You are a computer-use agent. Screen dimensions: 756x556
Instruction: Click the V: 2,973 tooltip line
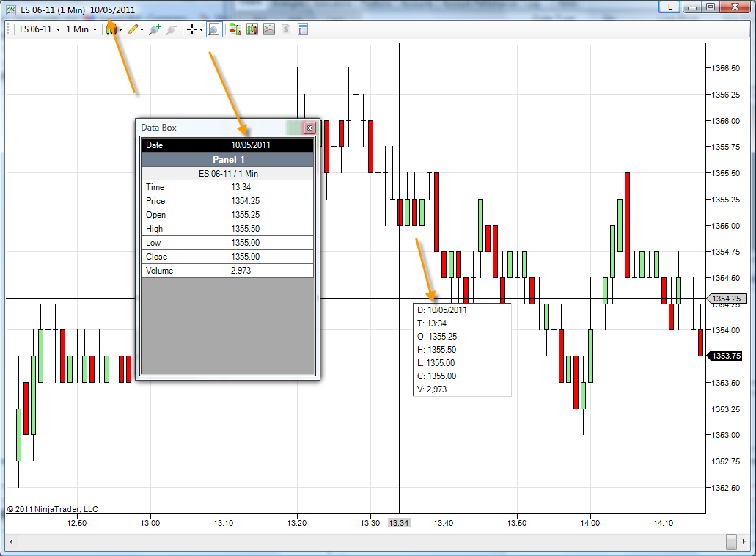coord(432,389)
